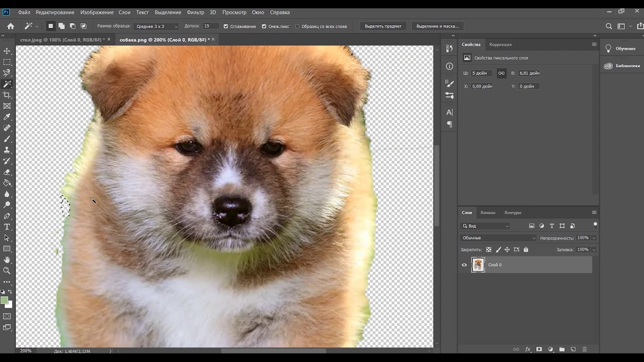The width and height of the screenshot is (644, 362).
Task: Toggle lock all padlock icon
Action: tap(526, 249)
